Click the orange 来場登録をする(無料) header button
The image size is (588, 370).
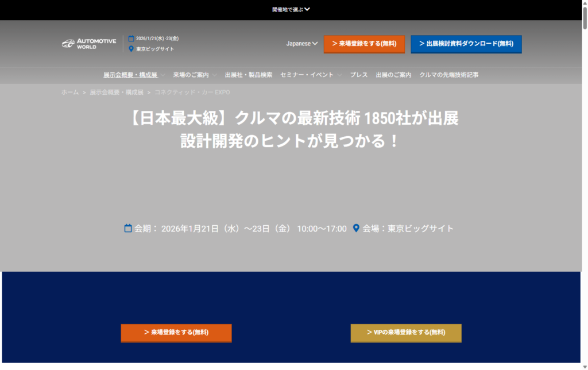pyautogui.click(x=364, y=43)
